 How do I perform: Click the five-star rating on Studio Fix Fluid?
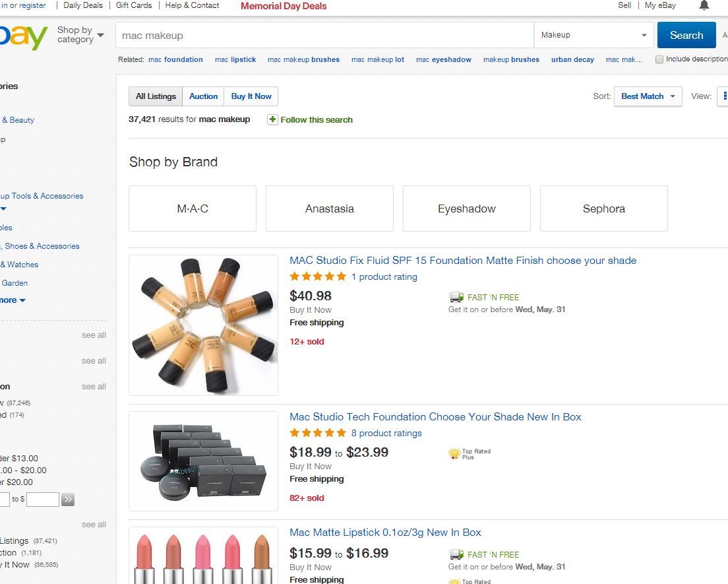pos(317,276)
